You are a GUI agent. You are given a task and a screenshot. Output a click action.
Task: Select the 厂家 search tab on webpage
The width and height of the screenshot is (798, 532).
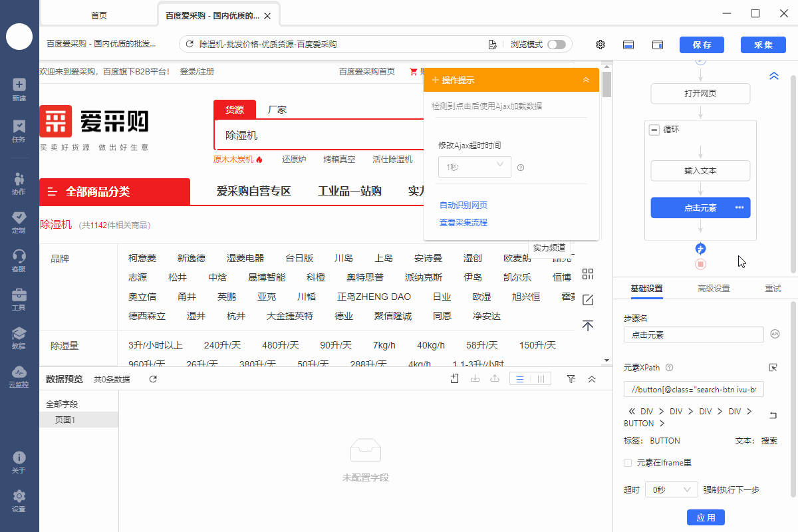(x=277, y=110)
